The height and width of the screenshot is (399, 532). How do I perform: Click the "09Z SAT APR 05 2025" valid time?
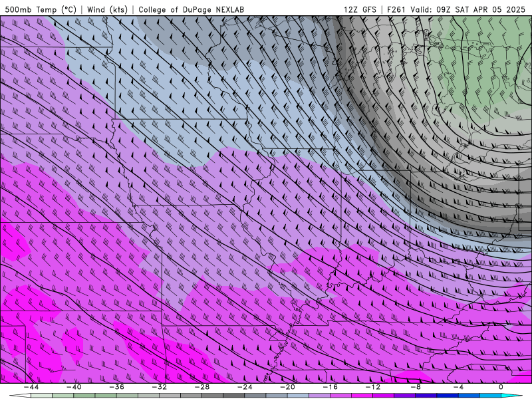[x=481, y=9]
